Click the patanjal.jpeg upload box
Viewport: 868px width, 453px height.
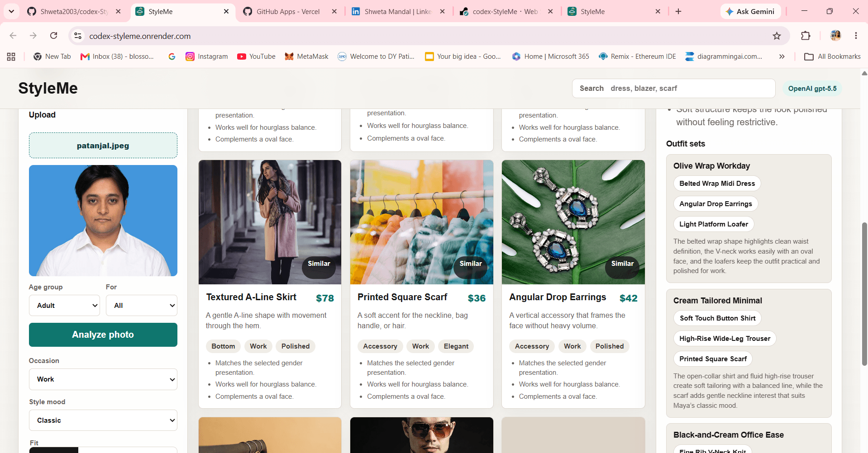pyautogui.click(x=103, y=146)
